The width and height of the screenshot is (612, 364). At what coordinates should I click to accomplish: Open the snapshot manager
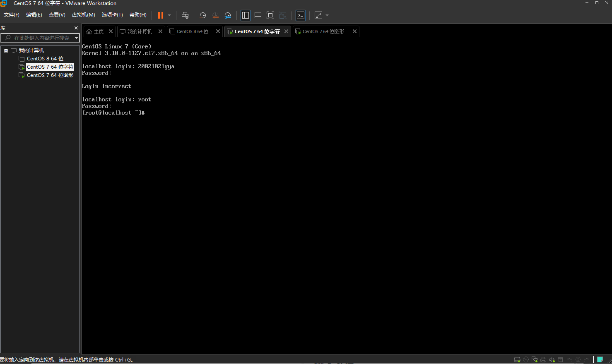coord(228,15)
